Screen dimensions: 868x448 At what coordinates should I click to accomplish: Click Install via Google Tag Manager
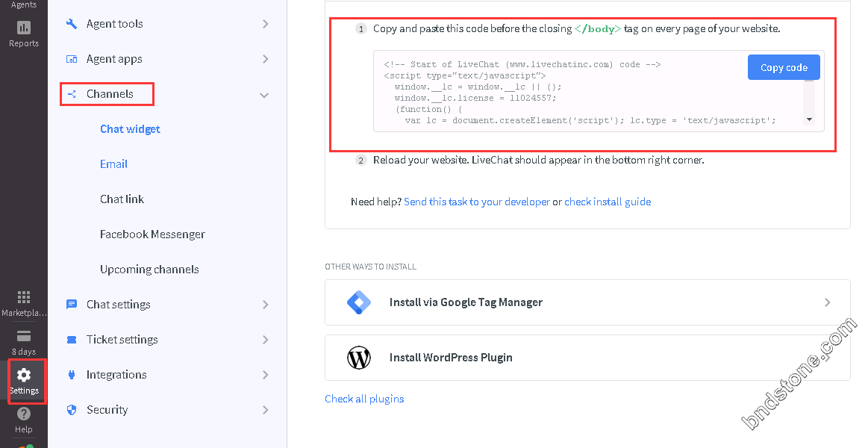coord(587,302)
